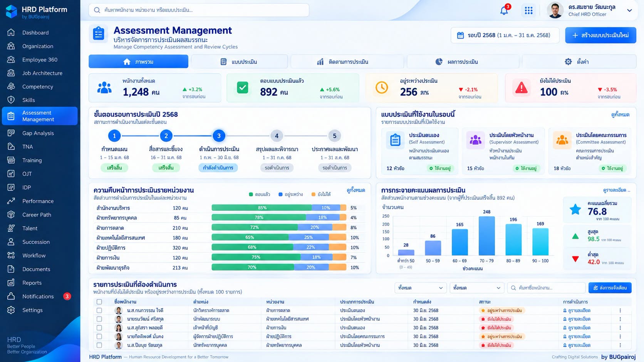
Task: Open the first ทั้งหมด filter dropdown
Action: point(421,288)
